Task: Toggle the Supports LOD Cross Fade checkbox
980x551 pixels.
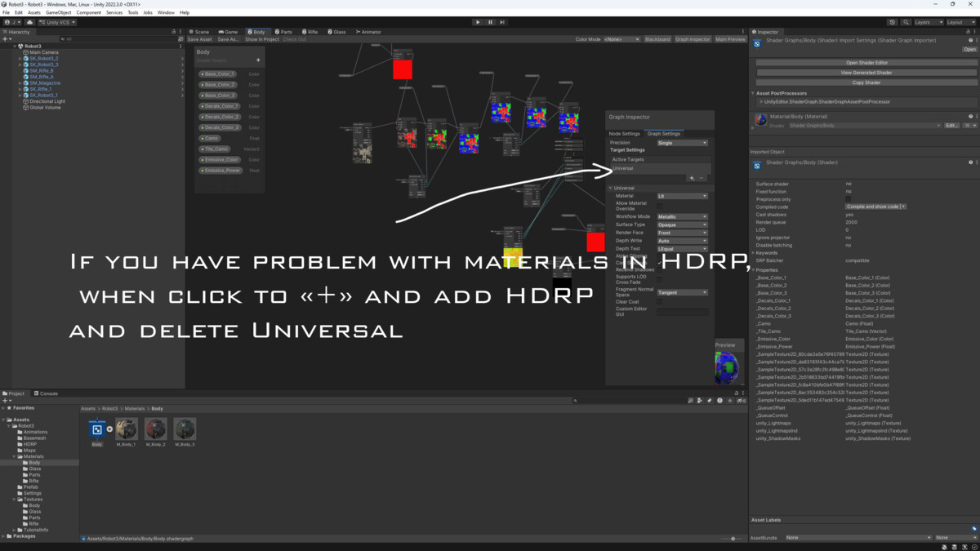Action: [x=660, y=279]
